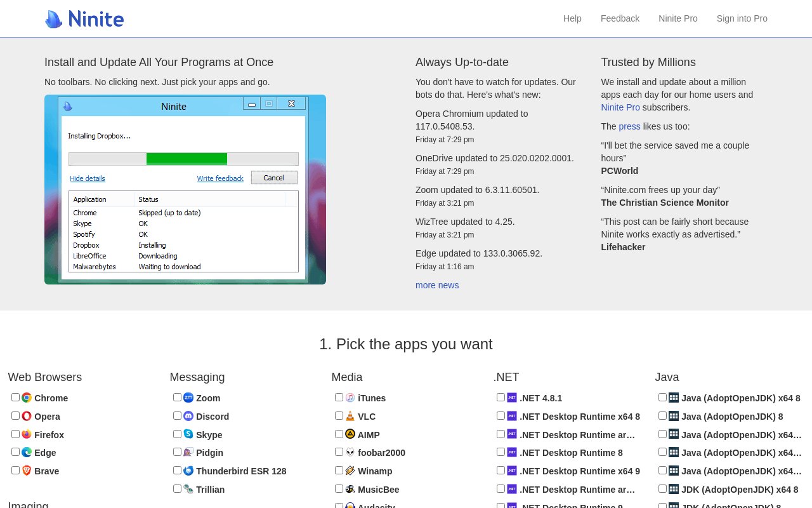This screenshot has width=812, height=508.
Task: Click the Edge icon
Action: pyautogui.click(x=27, y=452)
